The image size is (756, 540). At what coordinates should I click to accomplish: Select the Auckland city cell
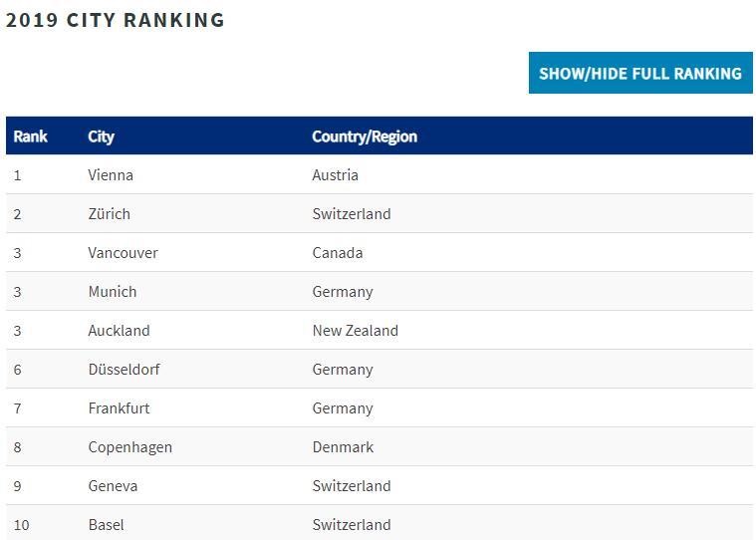(119, 331)
